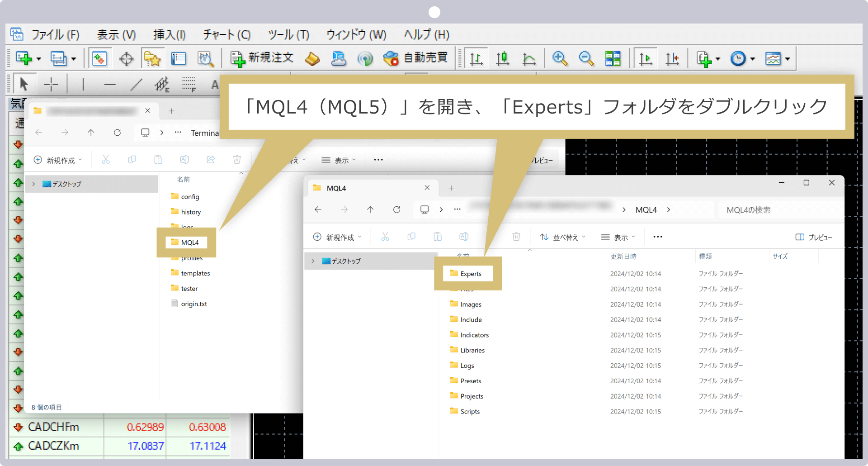Go up one level in MQL4 window
The image size is (868, 466).
370,209
